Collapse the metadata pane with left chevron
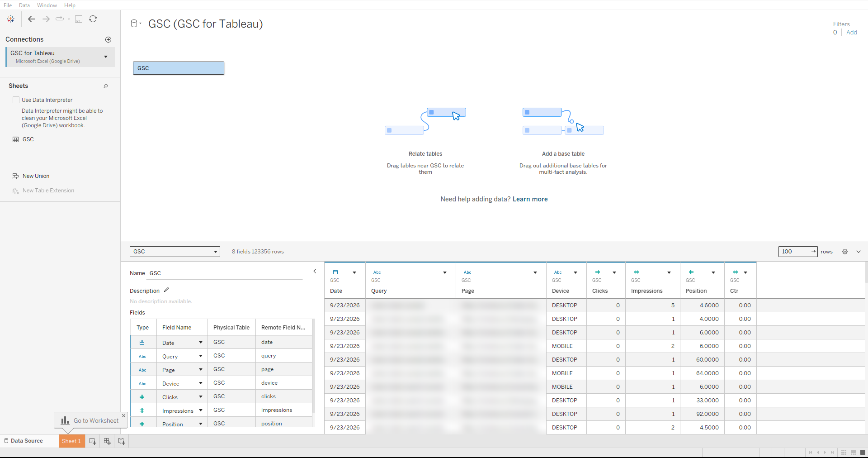Image resolution: width=868 pixels, height=458 pixels. tap(315, 272)
